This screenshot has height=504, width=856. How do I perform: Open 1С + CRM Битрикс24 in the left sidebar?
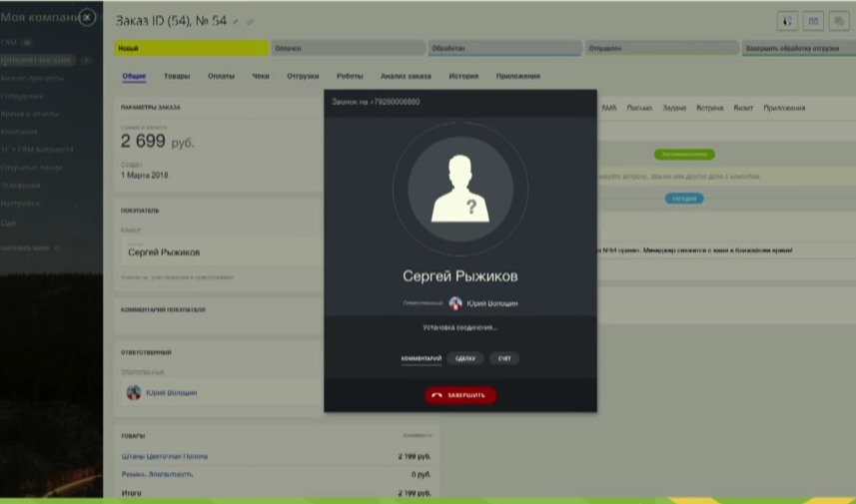pyautogui.click(x=37, y=150)
